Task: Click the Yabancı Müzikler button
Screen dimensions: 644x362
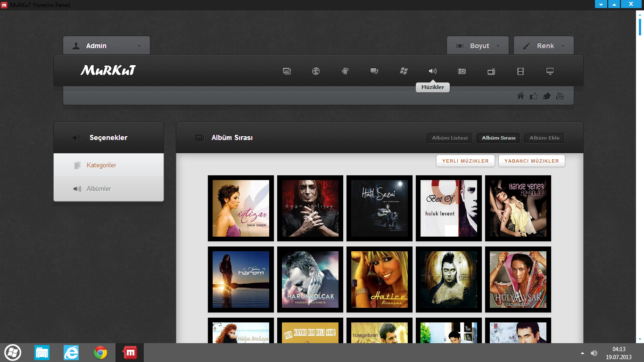Action: coord(531,161)
